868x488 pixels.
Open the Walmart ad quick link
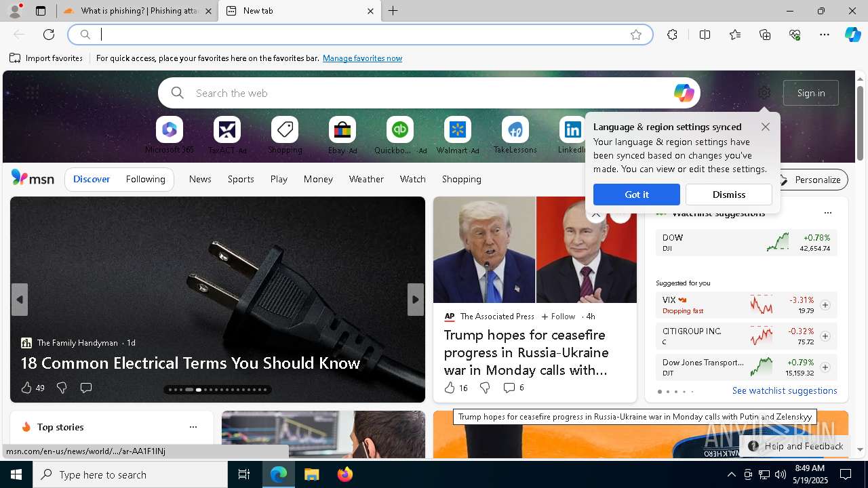point(458,135)
